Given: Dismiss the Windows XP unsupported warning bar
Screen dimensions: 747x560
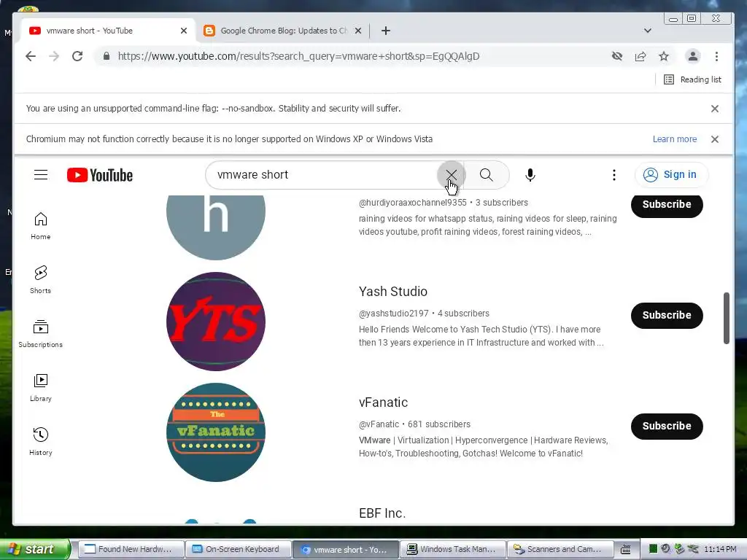Looking at the screenshot, I should coord(715,139).
